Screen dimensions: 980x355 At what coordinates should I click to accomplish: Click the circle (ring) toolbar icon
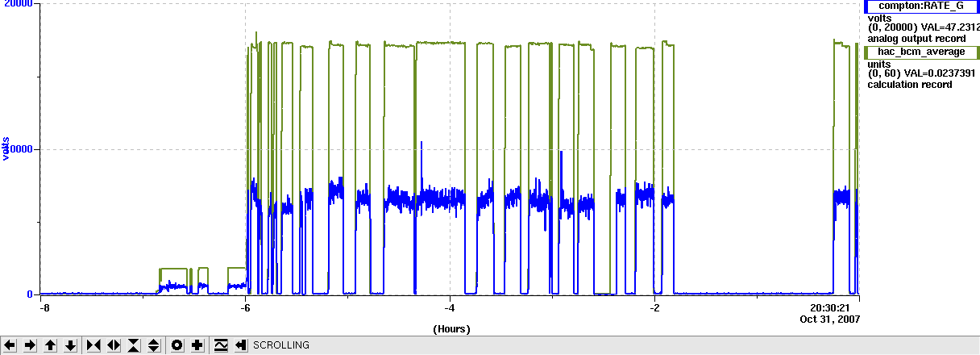click(x=176, y=345)
